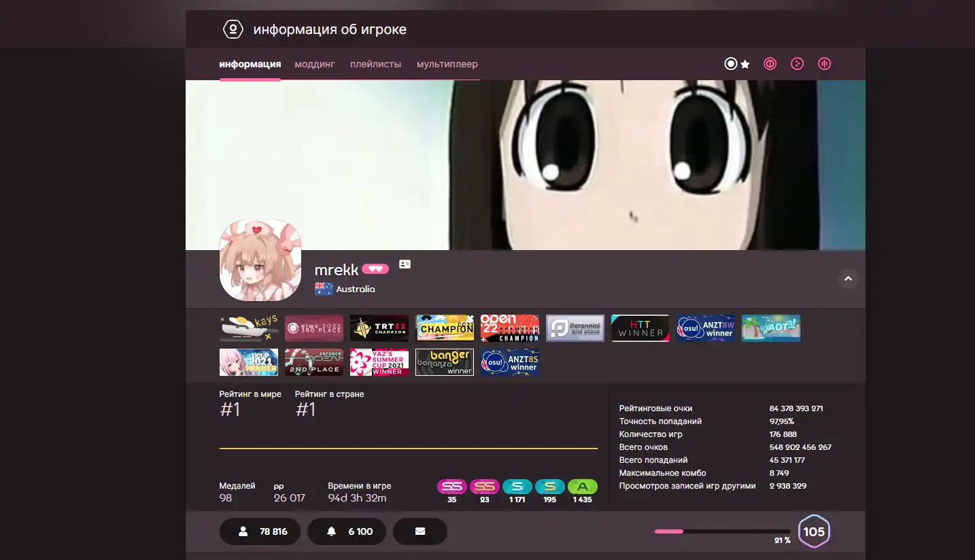The height and width of the screenshot is (560, 975).
Task: Click the play time 94d 3h 32m
Action: (x=357, y=498)
